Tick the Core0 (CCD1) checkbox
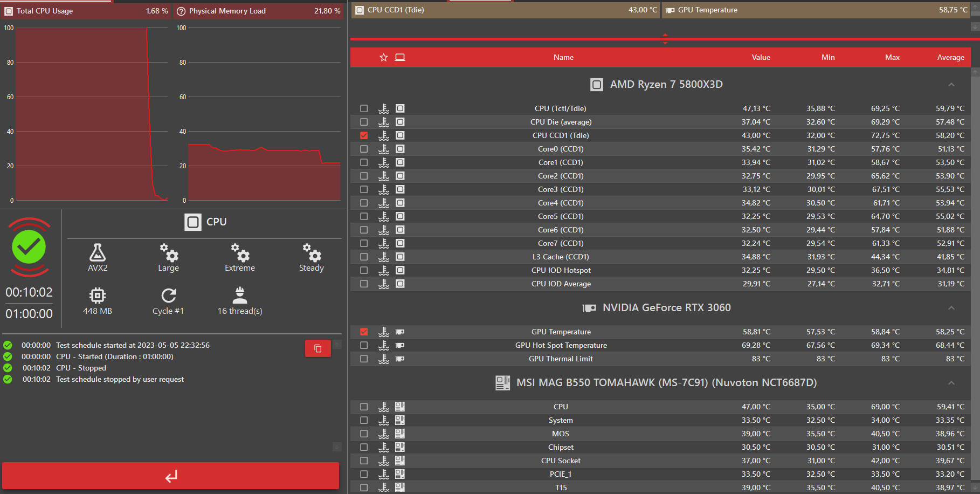980x494 pixels. [364, 149]
